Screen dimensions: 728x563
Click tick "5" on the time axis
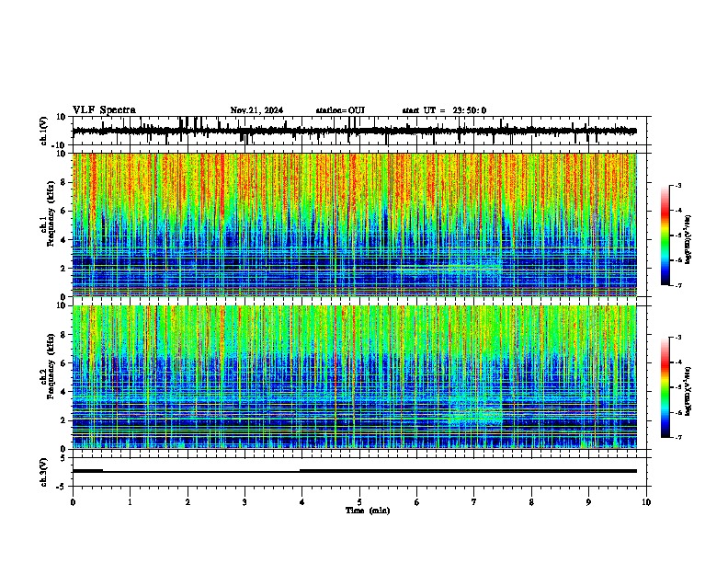359,502
